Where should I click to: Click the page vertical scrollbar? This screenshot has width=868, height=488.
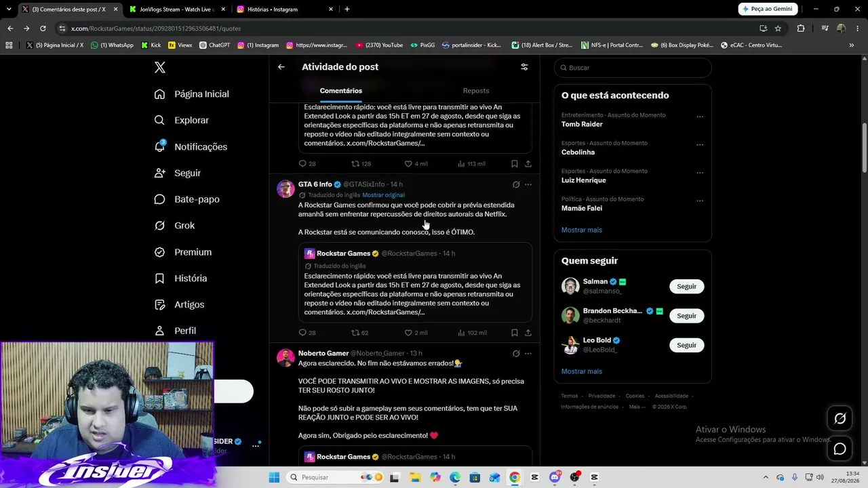pos(865,148)
